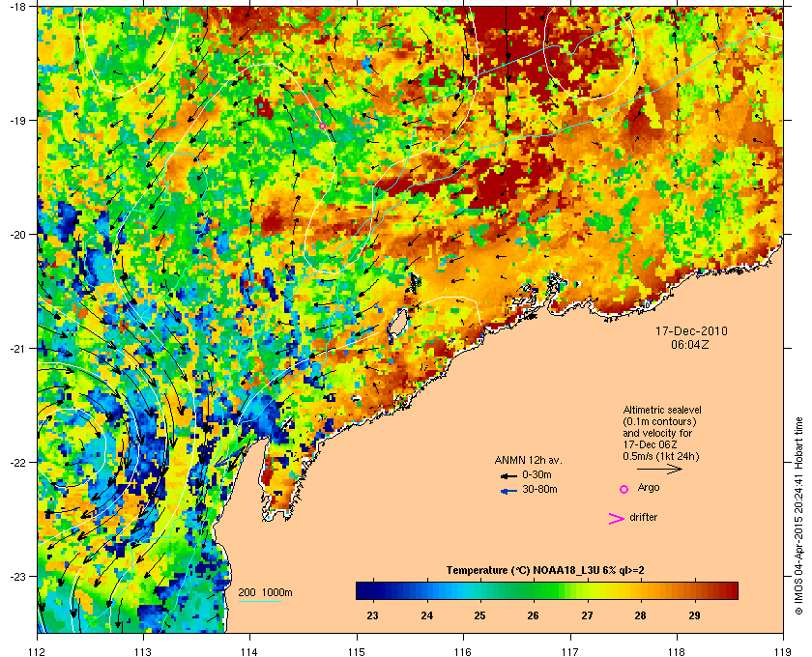Click the latitude axis label -20
Screen dimensions: 812x657
point(18,235)
